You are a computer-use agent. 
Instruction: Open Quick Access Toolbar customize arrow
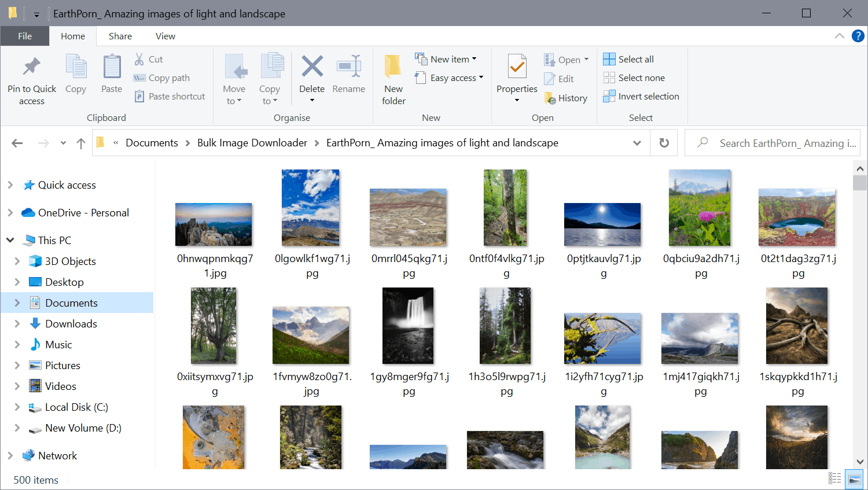[36, 14]
